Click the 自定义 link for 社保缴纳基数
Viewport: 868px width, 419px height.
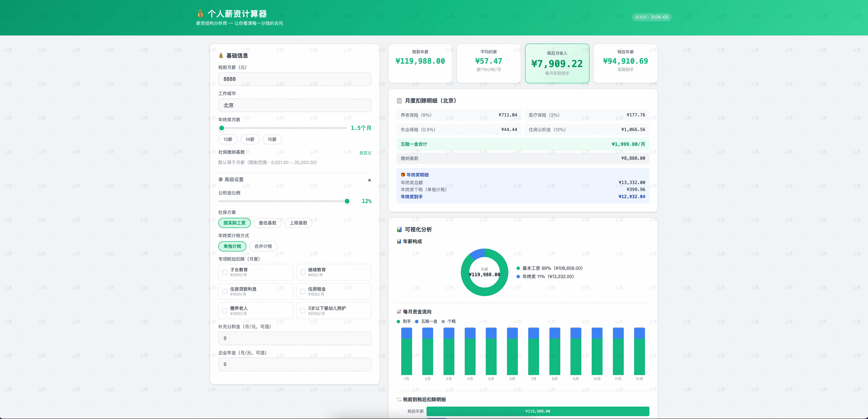click(365, 153)
